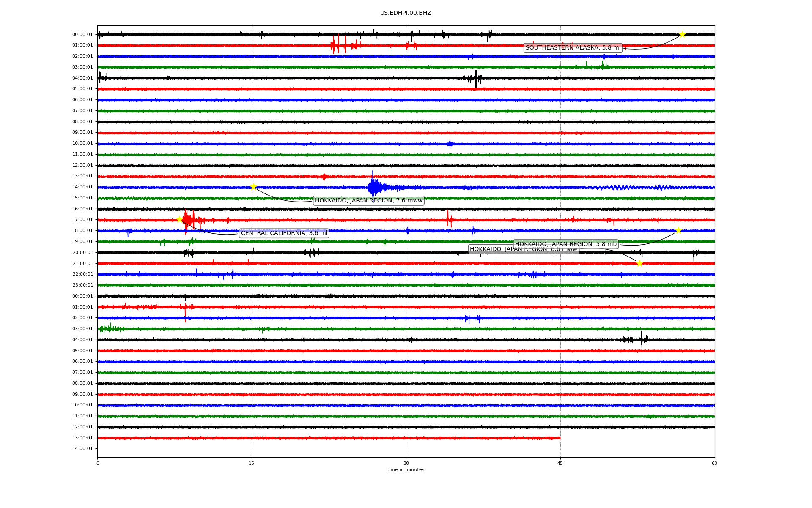
Task: Click the 04:00:01 label at the top of the axis
Action: point(82,78)
